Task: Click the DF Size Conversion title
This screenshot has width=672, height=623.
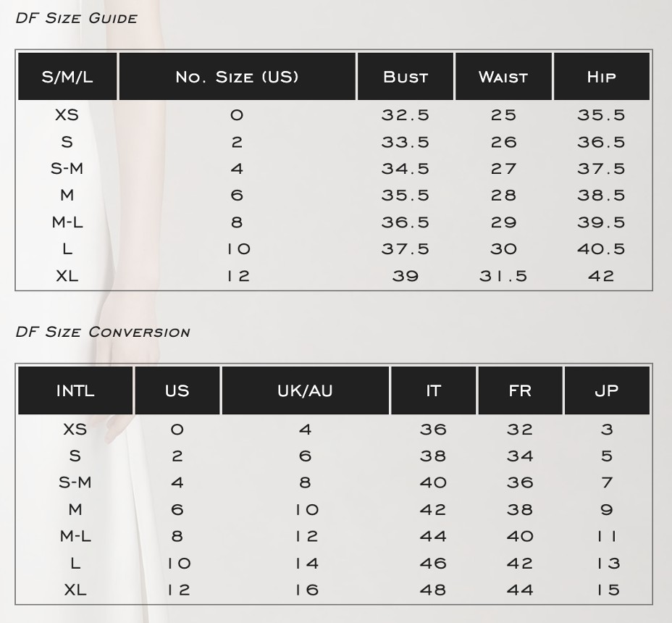Action: point(103,332)
